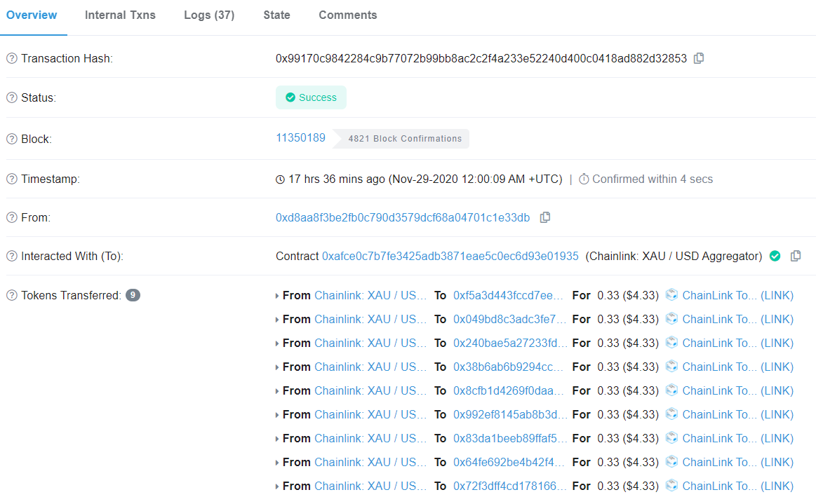816x504 pixels.
Task: Expand transfer row to 0x049bd8c3adc3fe7
Action: [277, 320]
